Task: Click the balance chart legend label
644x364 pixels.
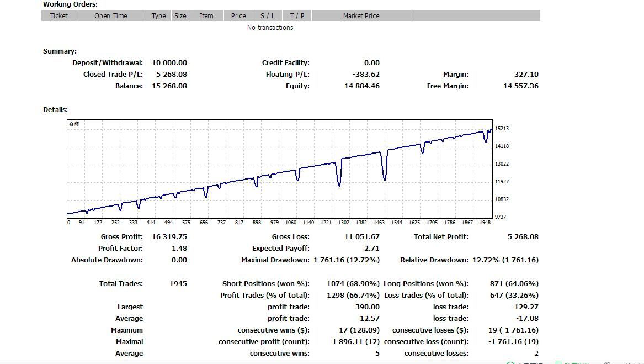Action: pos(74,124)
